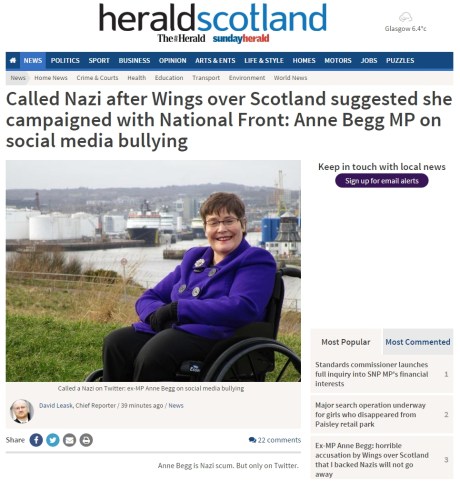Click David Leask author photo
The width and height of the screenshot is (460, 481).
point(22,411)
